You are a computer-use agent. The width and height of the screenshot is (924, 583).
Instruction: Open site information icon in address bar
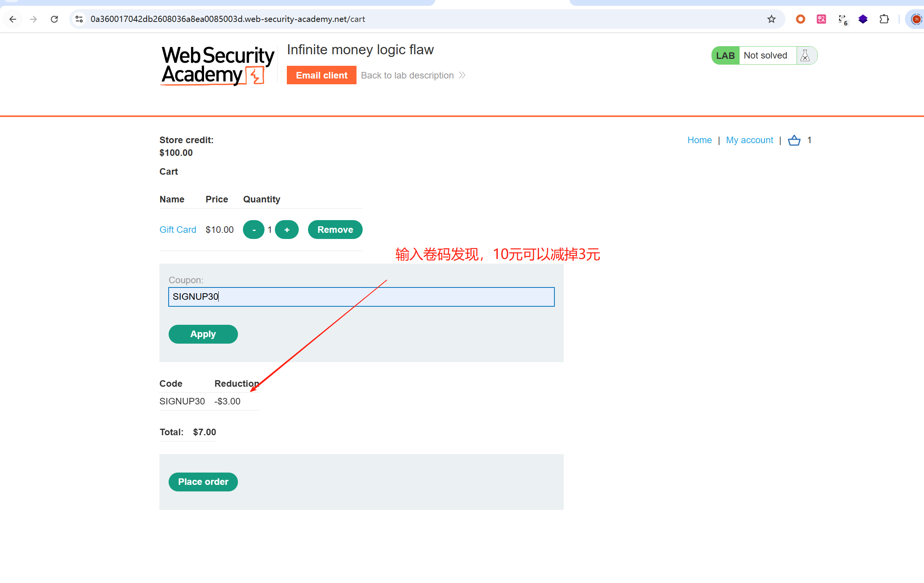point(79,19)
